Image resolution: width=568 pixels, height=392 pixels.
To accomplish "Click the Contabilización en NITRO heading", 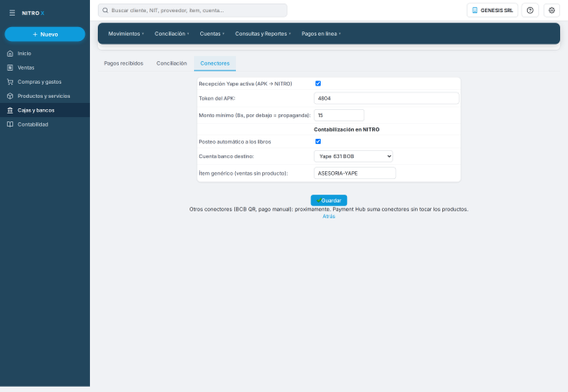I will (x=347, y=129).
